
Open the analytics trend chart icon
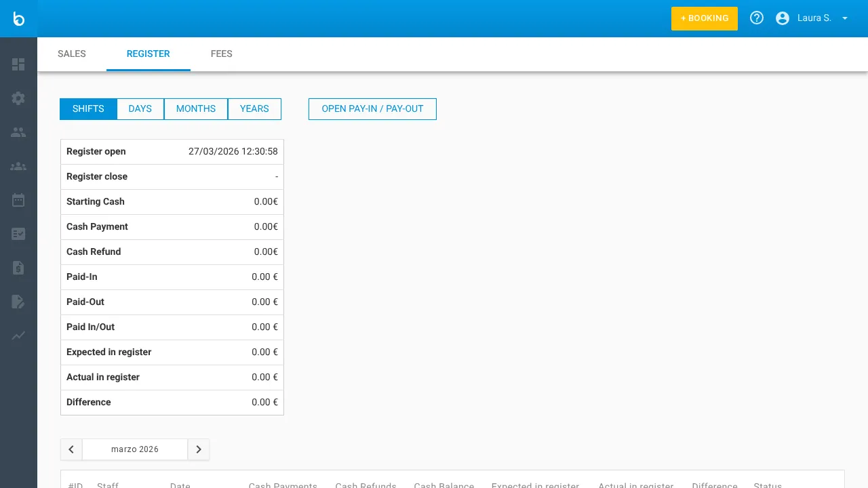[18, 335]
